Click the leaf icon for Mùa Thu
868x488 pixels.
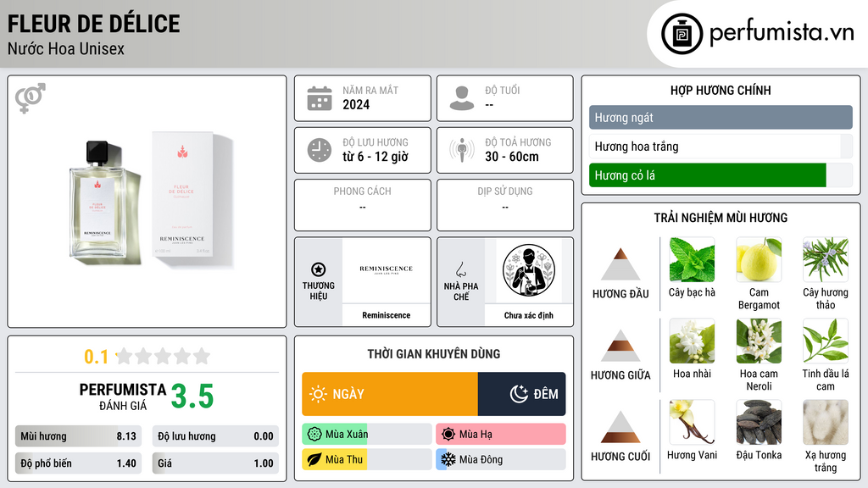click(314, 459)
